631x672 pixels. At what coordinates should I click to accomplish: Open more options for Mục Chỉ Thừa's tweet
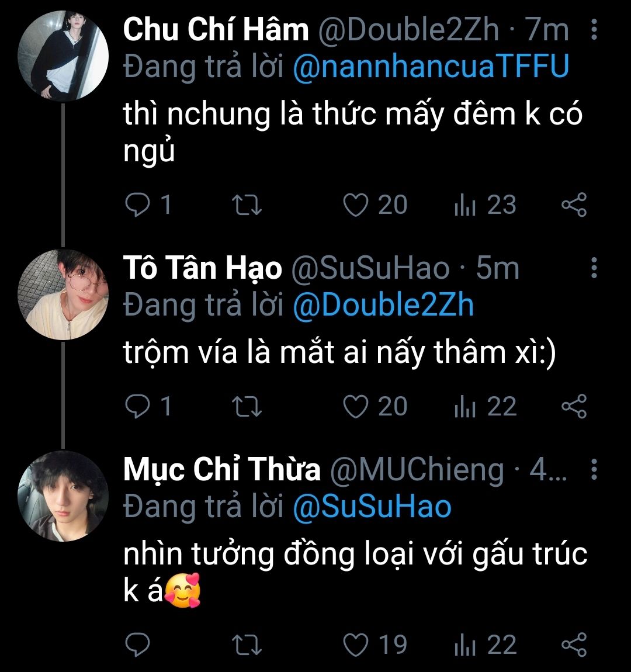[594, 469]
